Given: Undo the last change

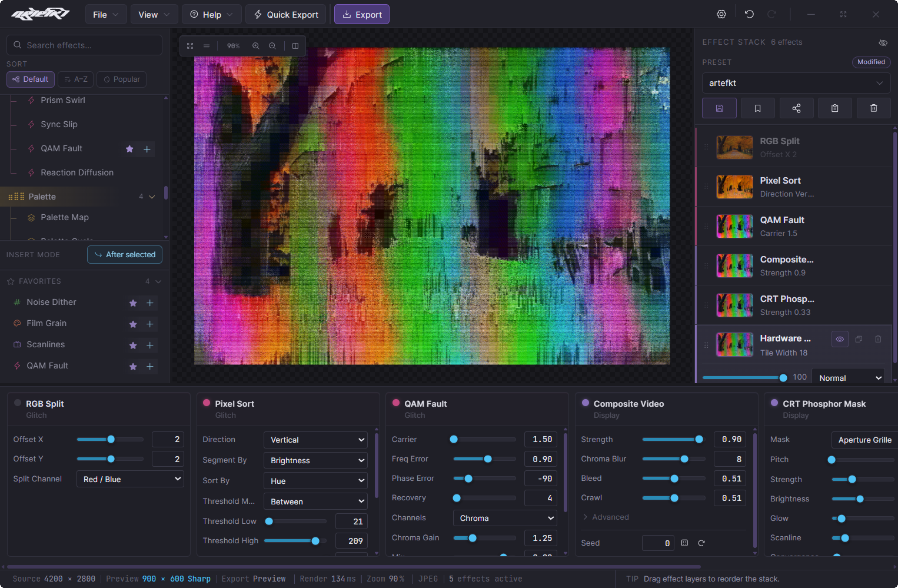Looking at the screenshot, I should pos(749,14).
